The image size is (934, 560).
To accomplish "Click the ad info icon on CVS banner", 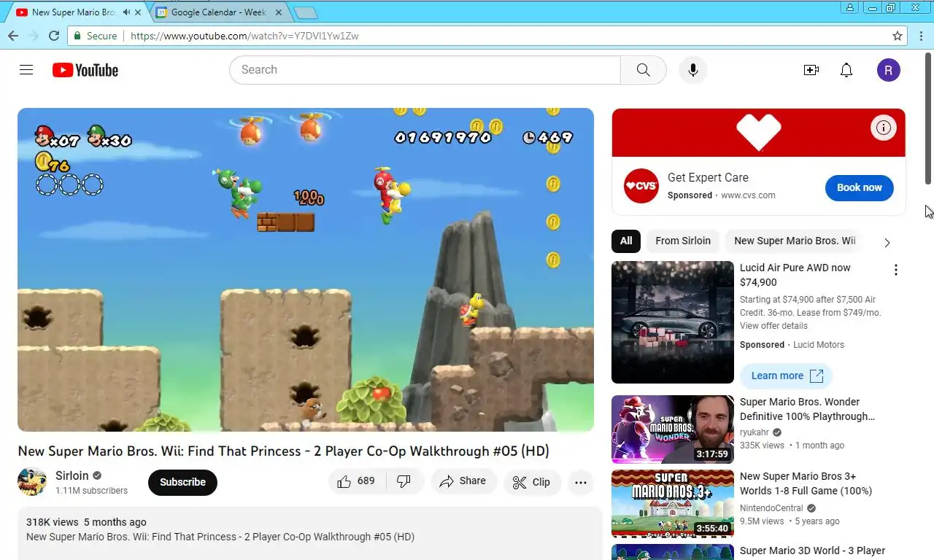I will 884,128.
